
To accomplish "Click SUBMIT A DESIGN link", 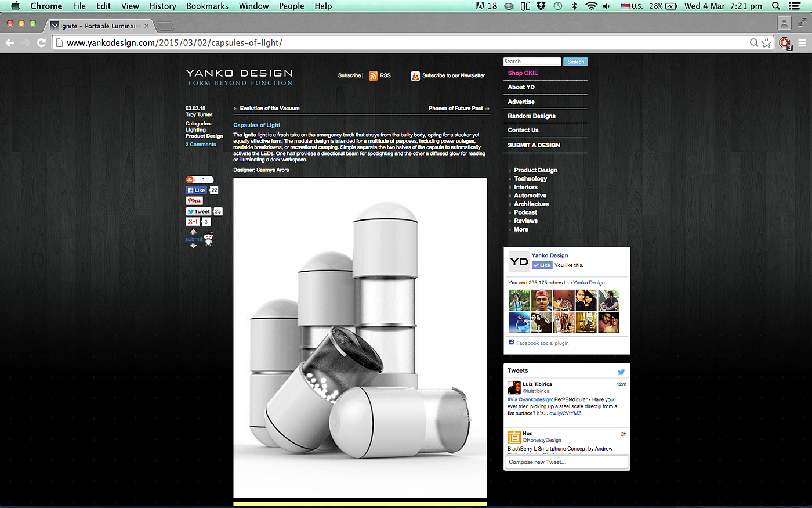I will pyautogui.click(x=534, y=145).
